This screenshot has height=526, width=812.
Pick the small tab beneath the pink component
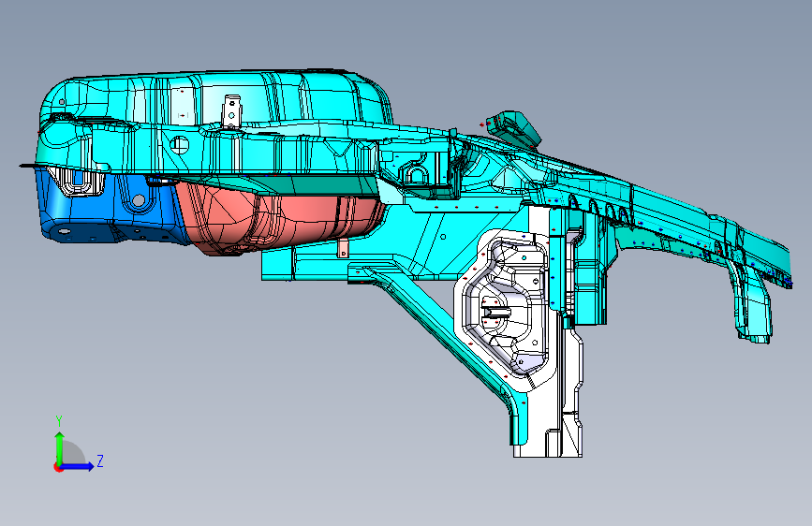[x=343, y=249]
